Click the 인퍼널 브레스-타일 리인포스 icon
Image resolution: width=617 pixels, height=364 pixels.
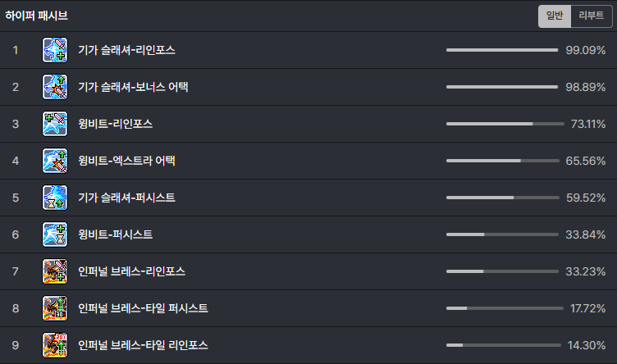tap(55, 345)
